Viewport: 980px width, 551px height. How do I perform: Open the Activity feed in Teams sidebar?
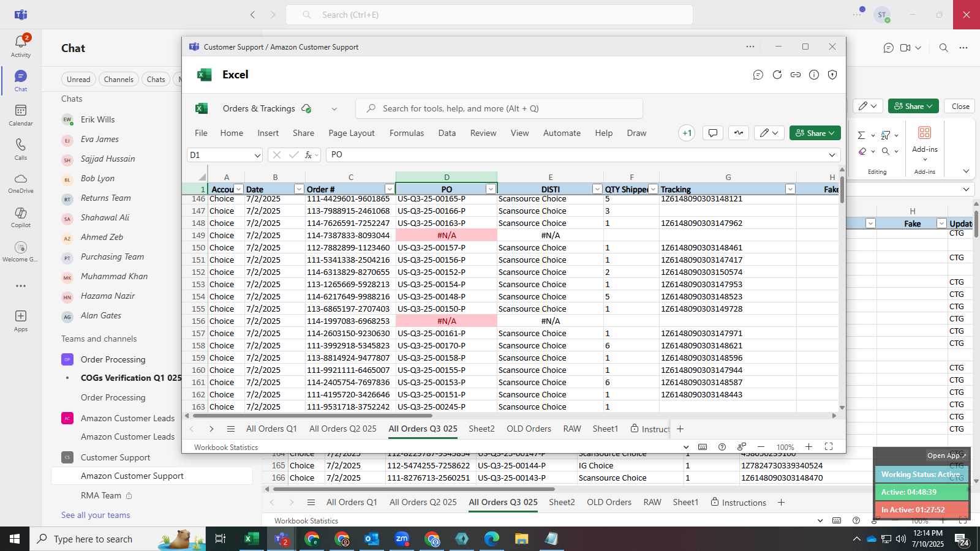pyautogui.click(x=20, y=46)
